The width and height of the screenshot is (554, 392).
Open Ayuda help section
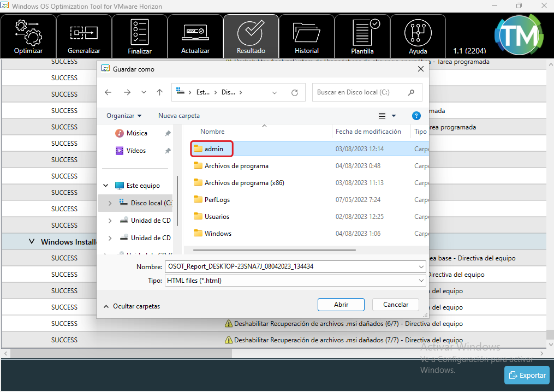coord(418,36)
